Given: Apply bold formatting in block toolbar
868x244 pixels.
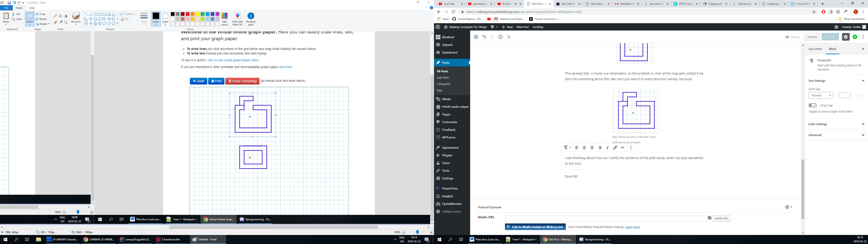Looking at the screenshot, I should (x=600, y=148).
